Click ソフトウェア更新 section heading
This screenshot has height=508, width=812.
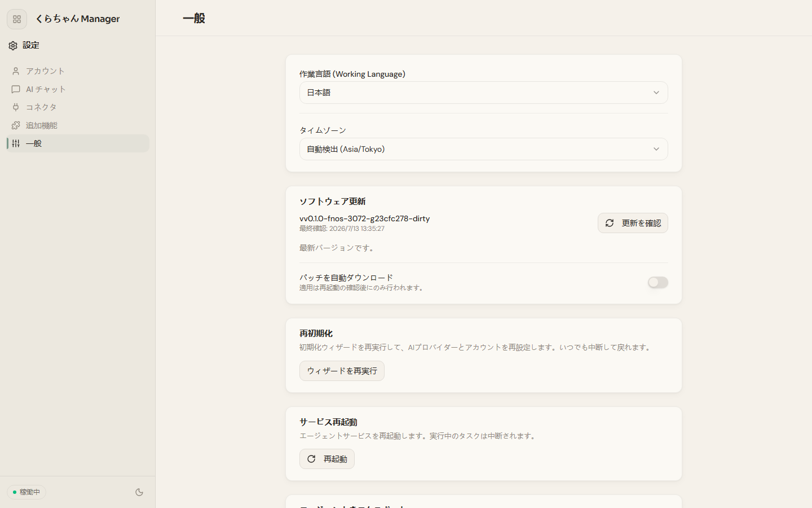click(x=332, y=202)
